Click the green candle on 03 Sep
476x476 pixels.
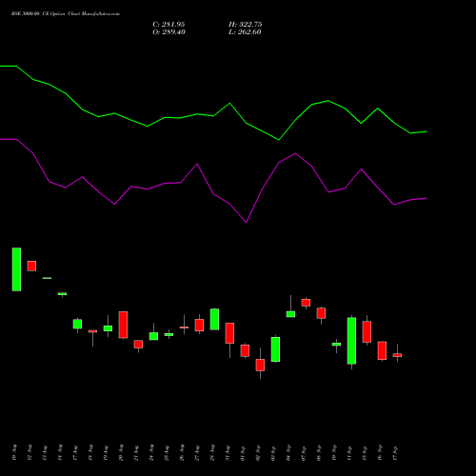coord(275,349)
